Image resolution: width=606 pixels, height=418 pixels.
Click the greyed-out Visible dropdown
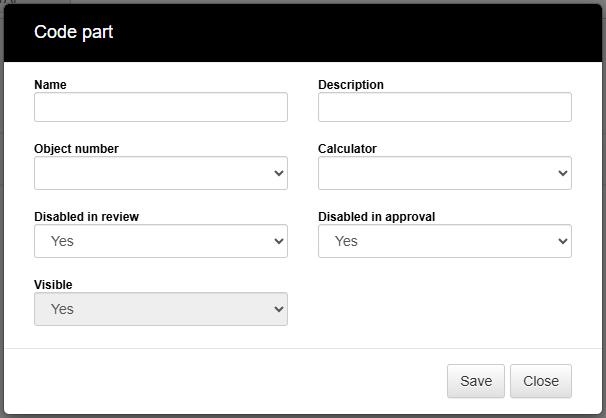click(160, 309)
